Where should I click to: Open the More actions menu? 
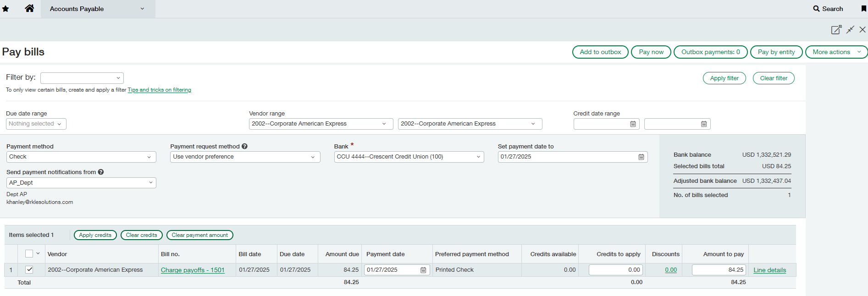click(x=835, y=52)
